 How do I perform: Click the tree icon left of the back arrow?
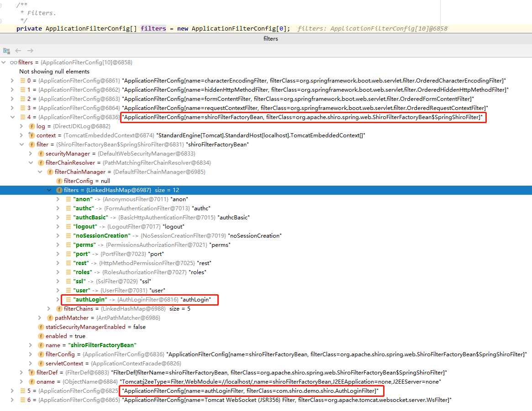[6, 51]
